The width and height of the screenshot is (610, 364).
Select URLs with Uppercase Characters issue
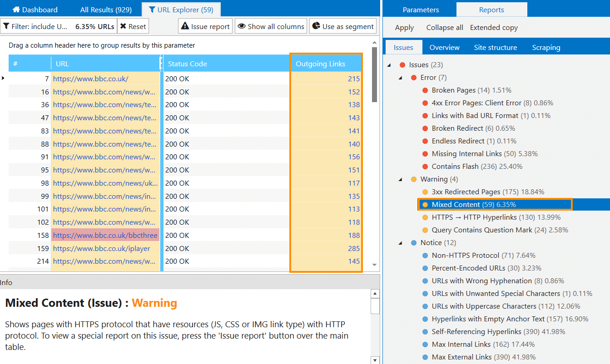(x=506, y=306)
